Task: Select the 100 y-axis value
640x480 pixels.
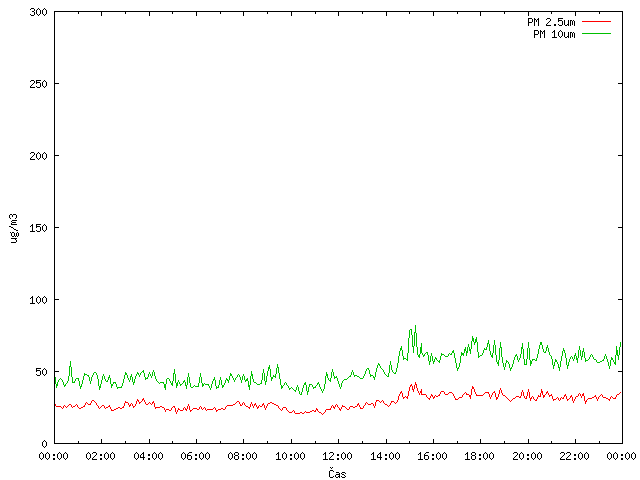Action: tap(38, 300)
